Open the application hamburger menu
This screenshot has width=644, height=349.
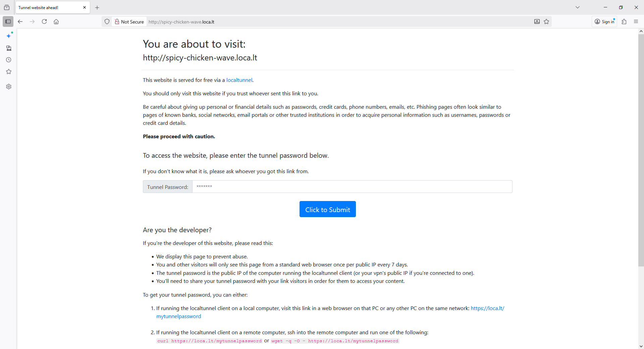[x=636, y=21]
